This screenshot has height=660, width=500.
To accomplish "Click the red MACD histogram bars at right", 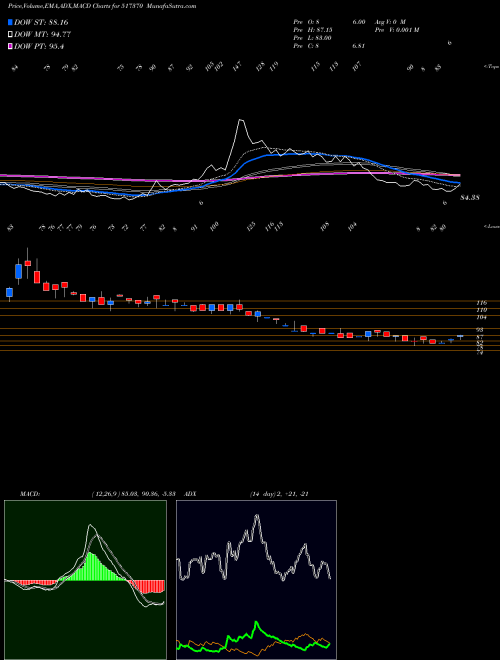I will pyautogui.click(x=147, y=586).
